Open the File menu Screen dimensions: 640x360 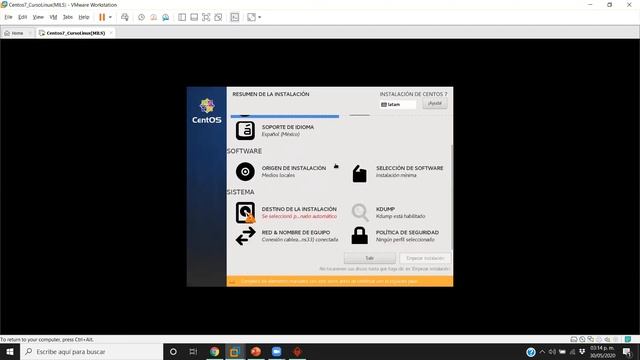pos(9,17)
